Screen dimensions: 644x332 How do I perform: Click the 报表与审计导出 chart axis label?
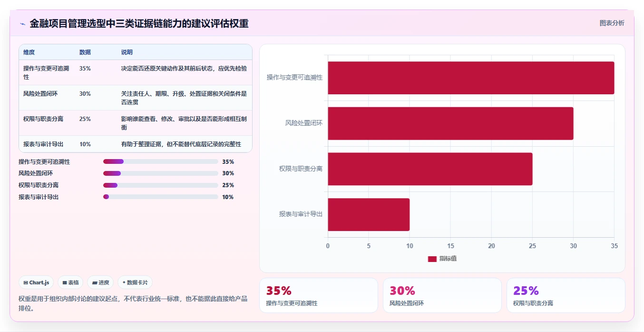[x=301, y=214]
